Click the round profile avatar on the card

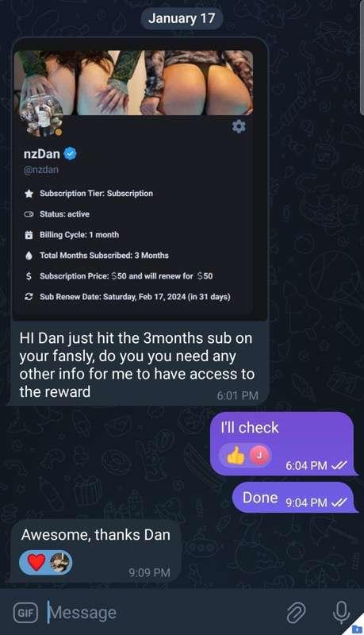coord(42,116)
